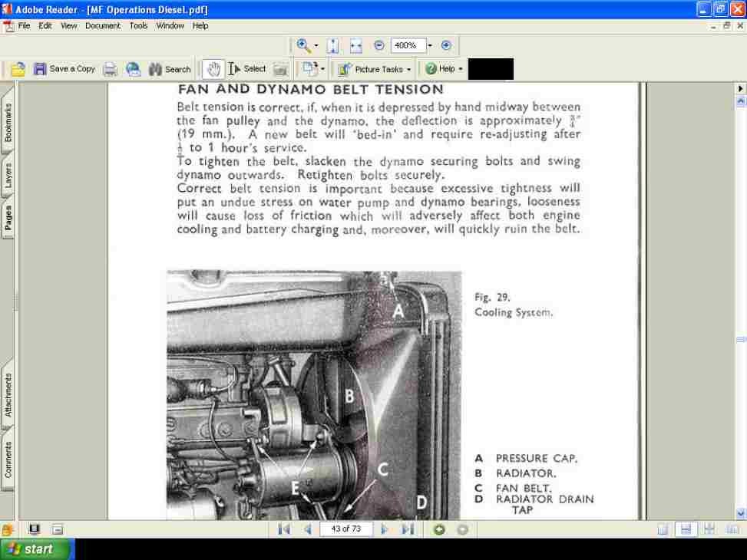This screenshot has height=560, width=747.
Task: Select the Zoom In magnifier tool
Action: tap(303, 46)
